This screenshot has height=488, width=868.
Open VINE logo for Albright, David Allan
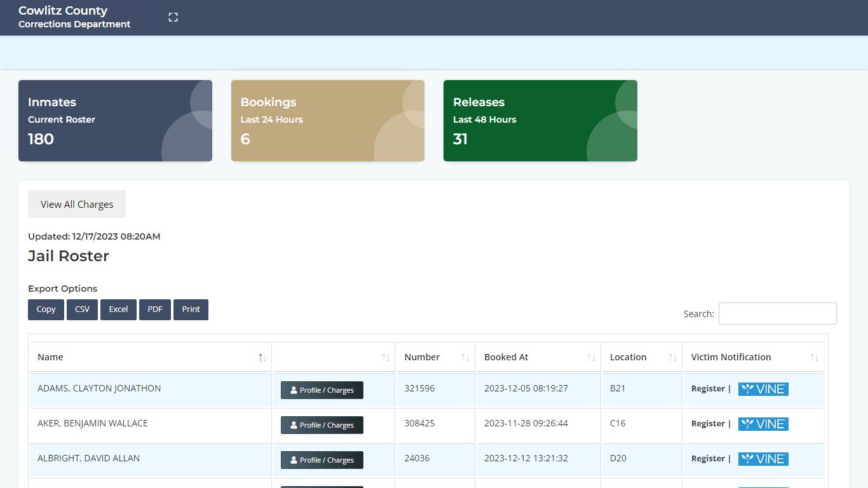[x=763, y=459]
